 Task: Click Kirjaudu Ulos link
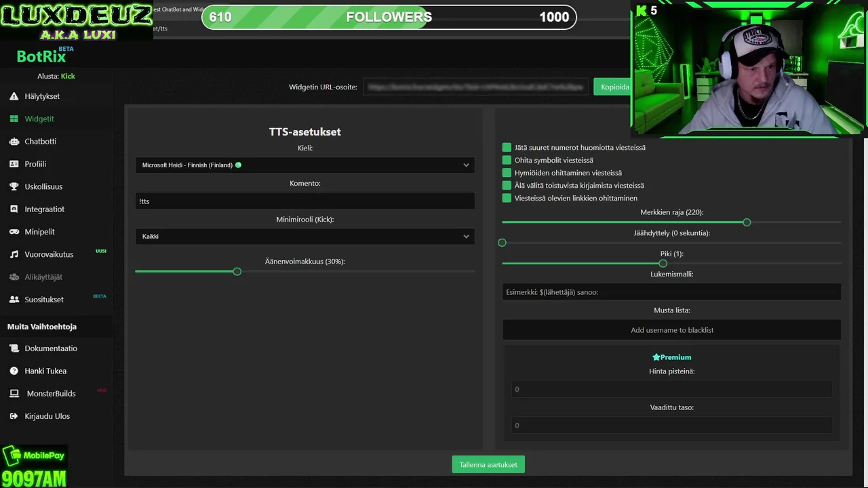tap(47, 416)
